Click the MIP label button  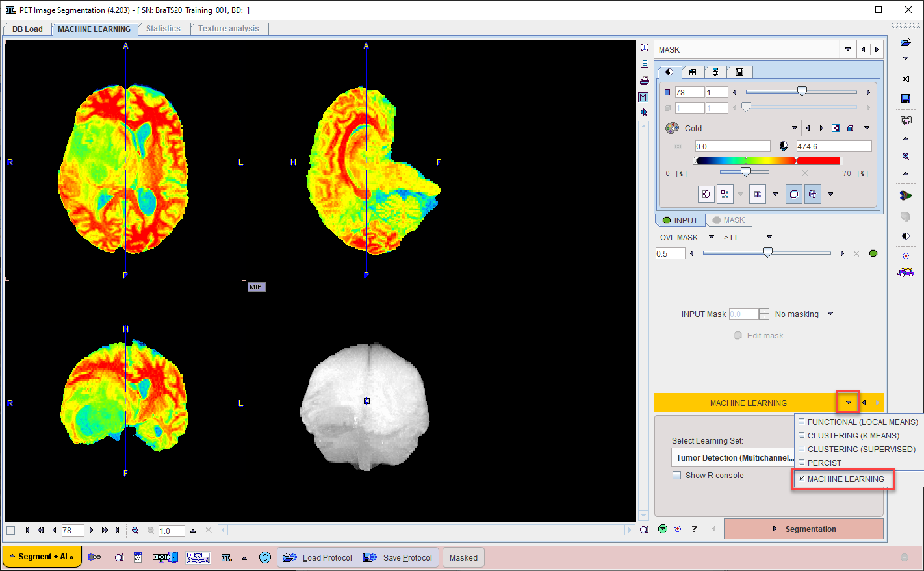point(256,286)
